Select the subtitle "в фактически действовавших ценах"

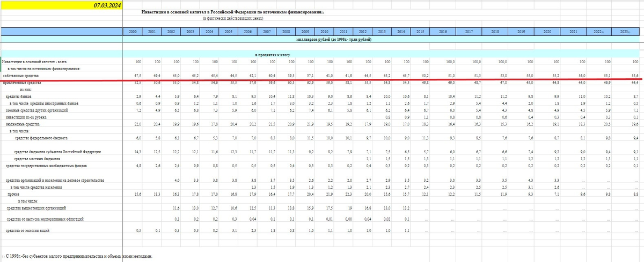tap(233, 18)
